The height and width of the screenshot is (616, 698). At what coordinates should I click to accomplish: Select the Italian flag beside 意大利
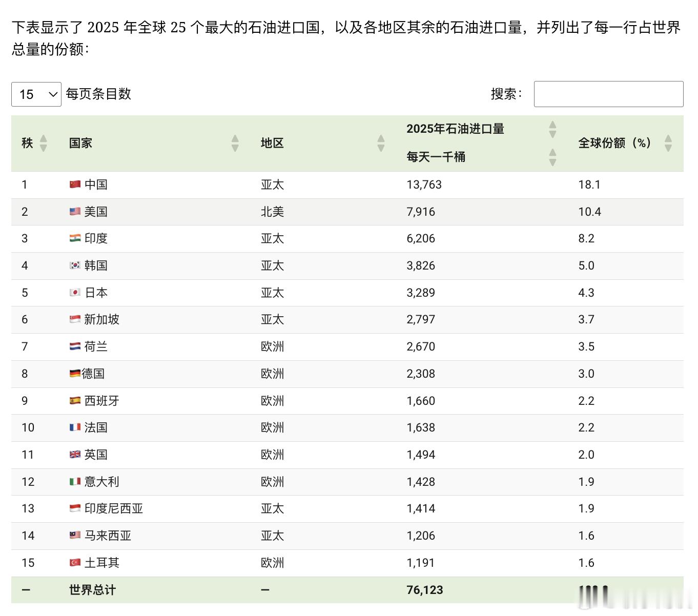(75, 481)
